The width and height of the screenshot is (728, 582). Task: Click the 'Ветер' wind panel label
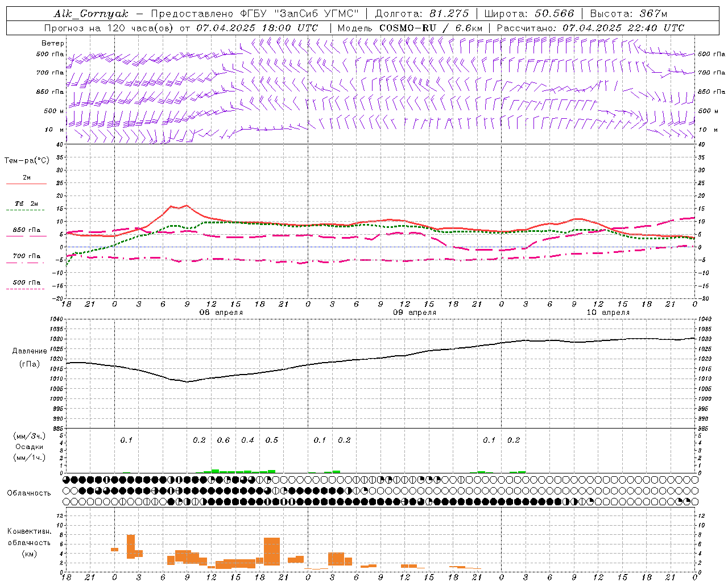[53, 43]
